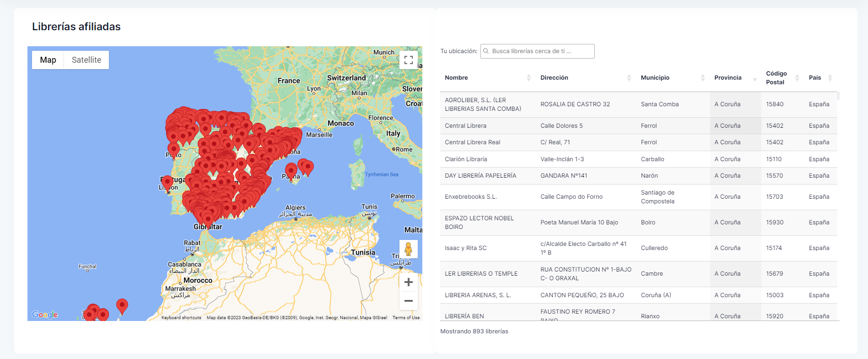
Task: Open Terms of Use link
Action: [406, 317]
